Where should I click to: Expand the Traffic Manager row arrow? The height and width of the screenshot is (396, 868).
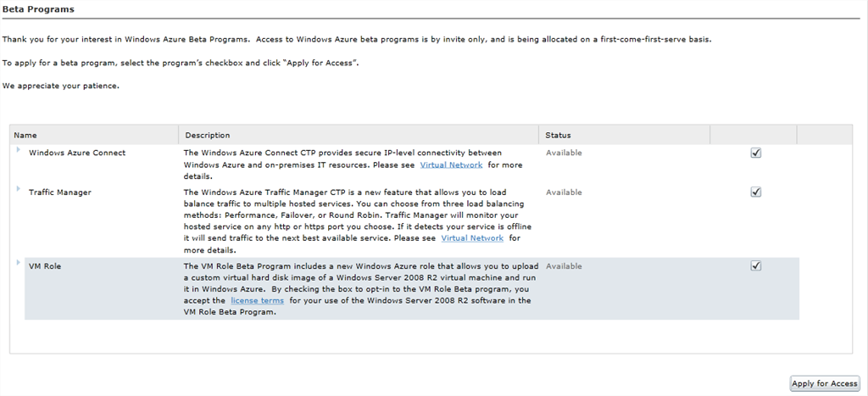(x=17, y=189)
